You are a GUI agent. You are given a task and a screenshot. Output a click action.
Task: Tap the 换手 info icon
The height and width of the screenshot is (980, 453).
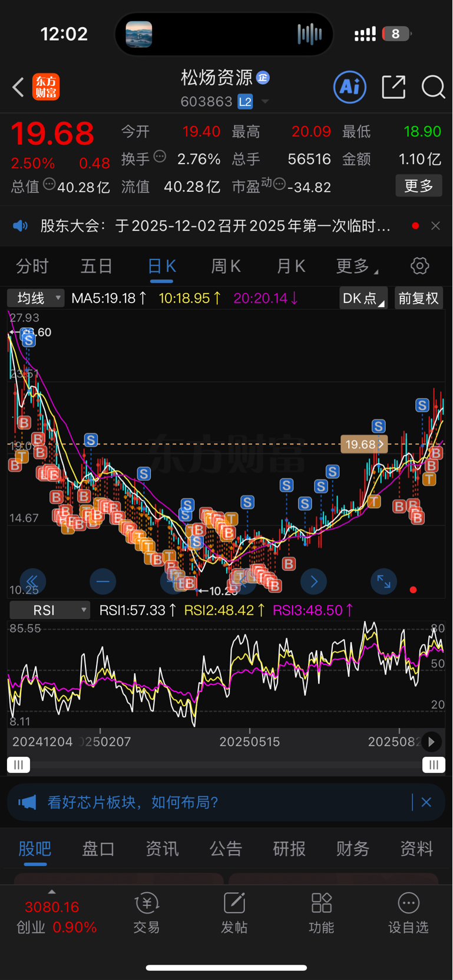coord(160,157)
